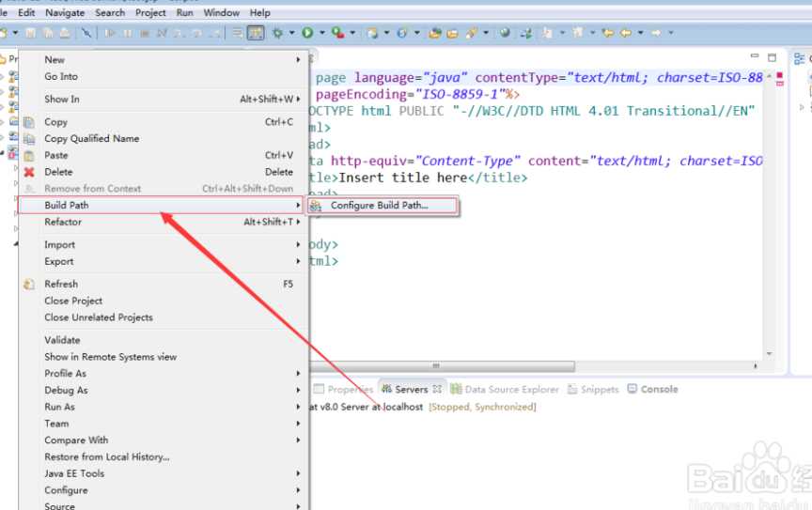Click the Forward navigation arrow icon
Viewport: 812px width, 510px height.
click(x=656, y=33)
